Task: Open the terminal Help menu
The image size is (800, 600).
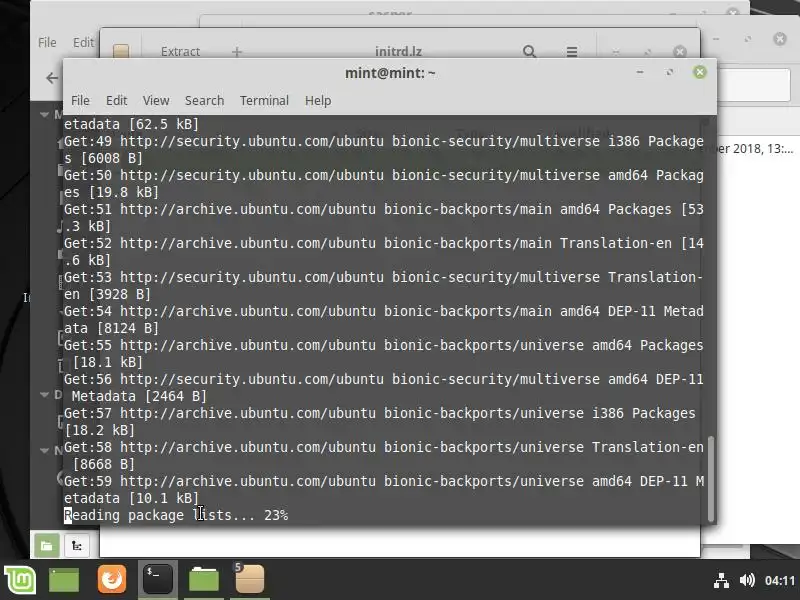Action: [x=318, y=101]
